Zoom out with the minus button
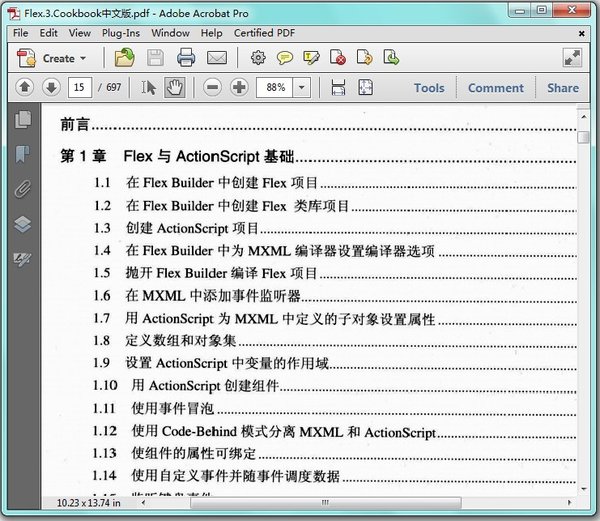 click(x=212, y=87)
